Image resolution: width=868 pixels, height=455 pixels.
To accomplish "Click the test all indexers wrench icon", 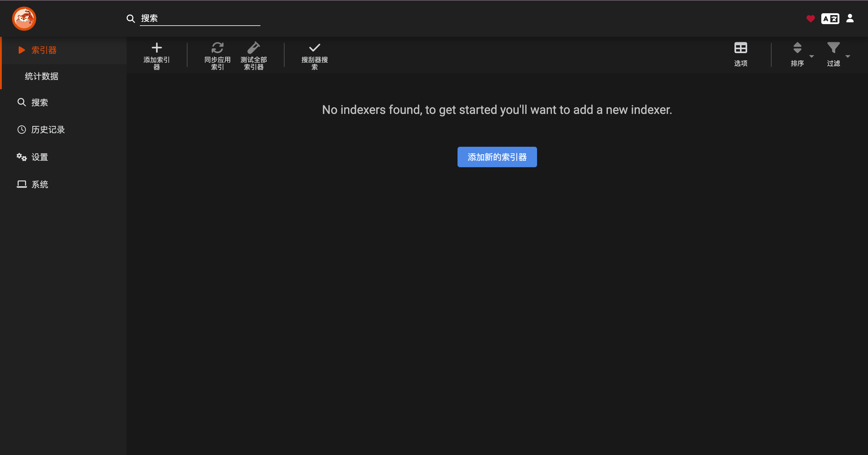I will coord(253,48).
